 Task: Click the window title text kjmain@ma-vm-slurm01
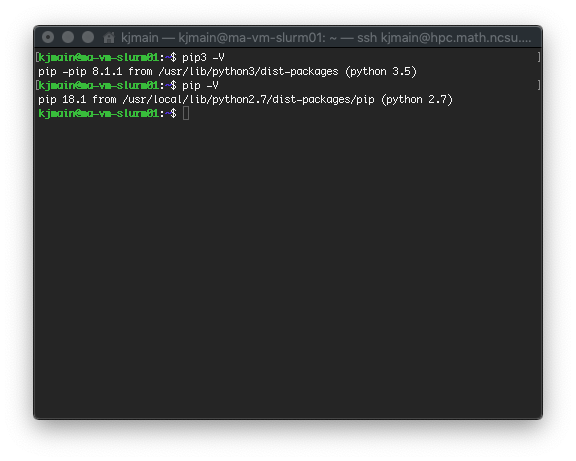pos(252,37)
